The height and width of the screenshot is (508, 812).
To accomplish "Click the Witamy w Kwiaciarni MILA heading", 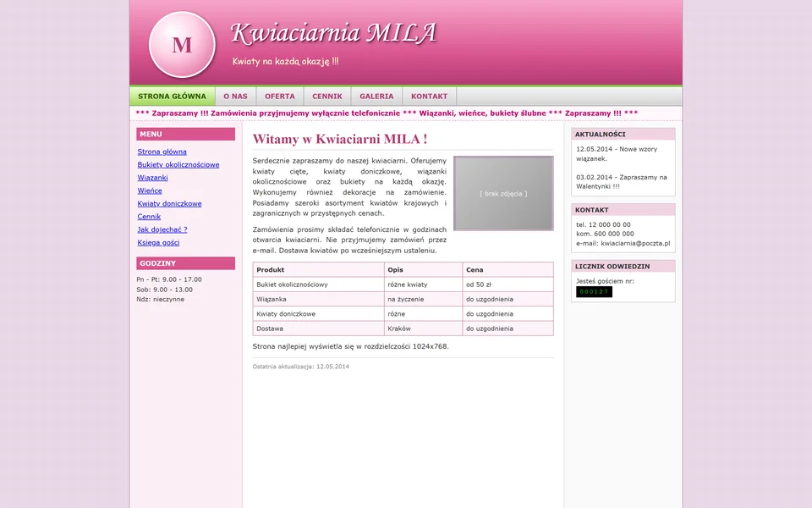I will [x=340, y=139].
